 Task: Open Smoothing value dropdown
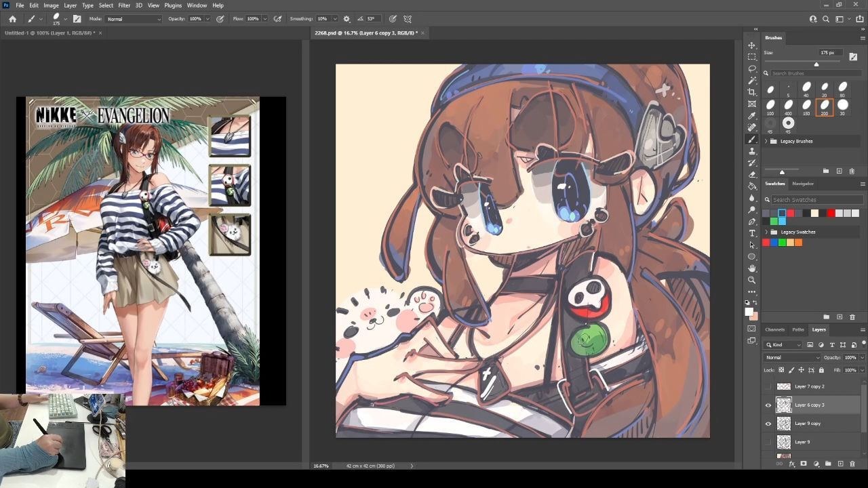click(334, 19)
